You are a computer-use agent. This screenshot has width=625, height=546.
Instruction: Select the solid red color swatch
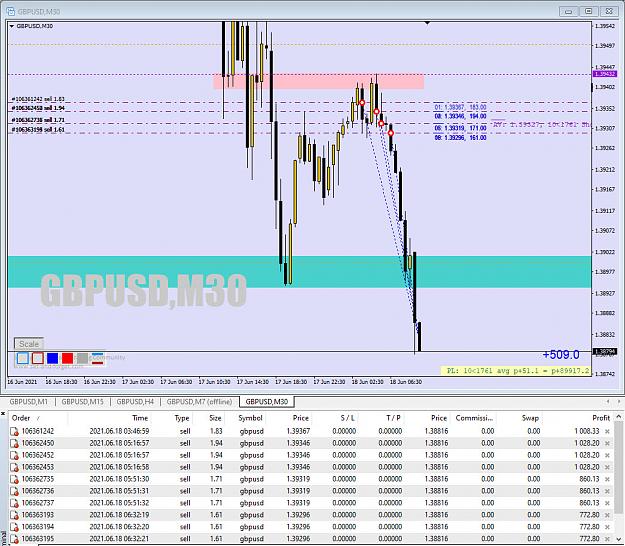pyautogui.click(x=67, y=358)
